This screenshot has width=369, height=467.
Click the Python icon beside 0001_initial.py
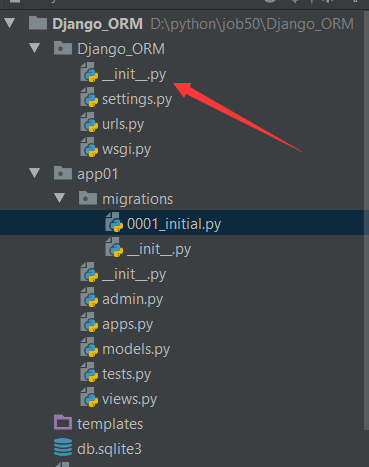(x=114, y=222)
